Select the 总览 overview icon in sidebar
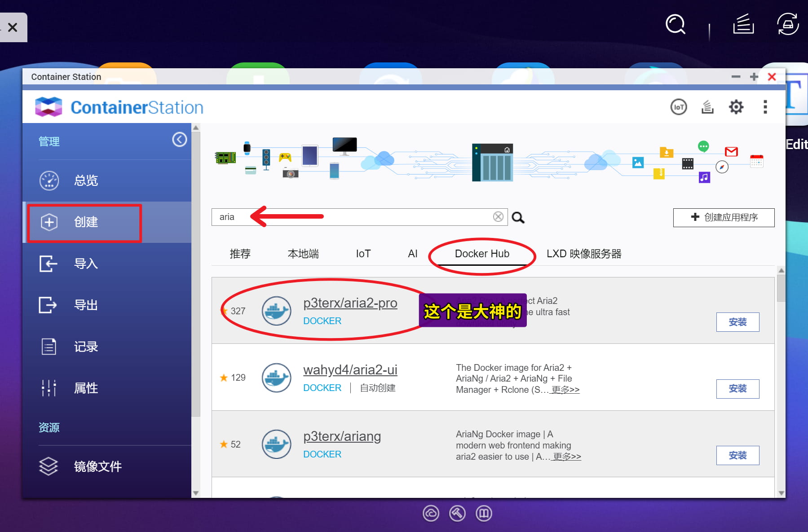 pos(49,180)
